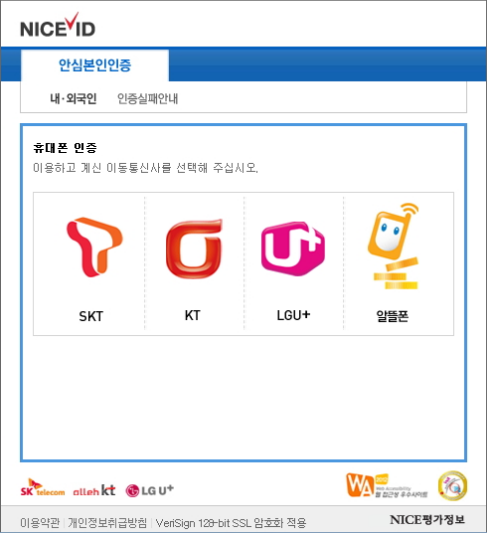Open the WA web accessibility badge
The width and height of the screenshot is (487, 533).
(x=387, y=486)
